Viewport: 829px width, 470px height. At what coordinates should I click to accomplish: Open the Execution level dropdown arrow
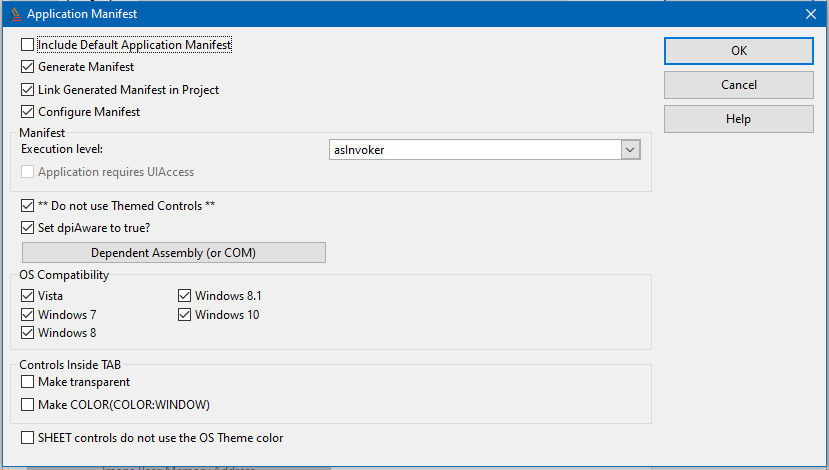[x=630, y=150]
